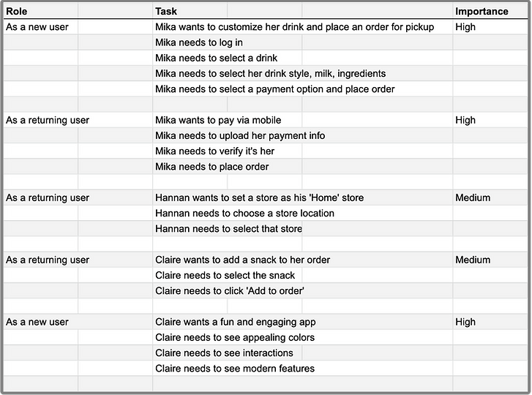Select the 'Mika wants to pay via mobile' cell
This screenshot has height=395, width=532.
(218, 120)
